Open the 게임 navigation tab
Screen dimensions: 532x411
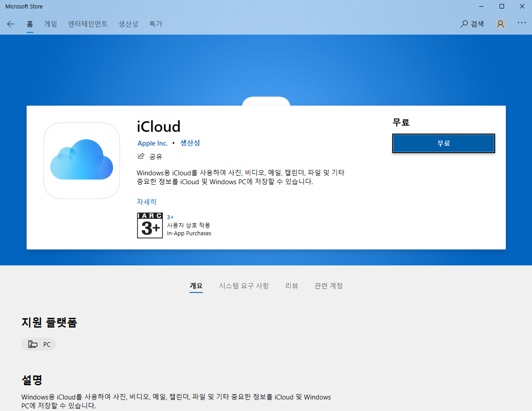tap(51, 24)
